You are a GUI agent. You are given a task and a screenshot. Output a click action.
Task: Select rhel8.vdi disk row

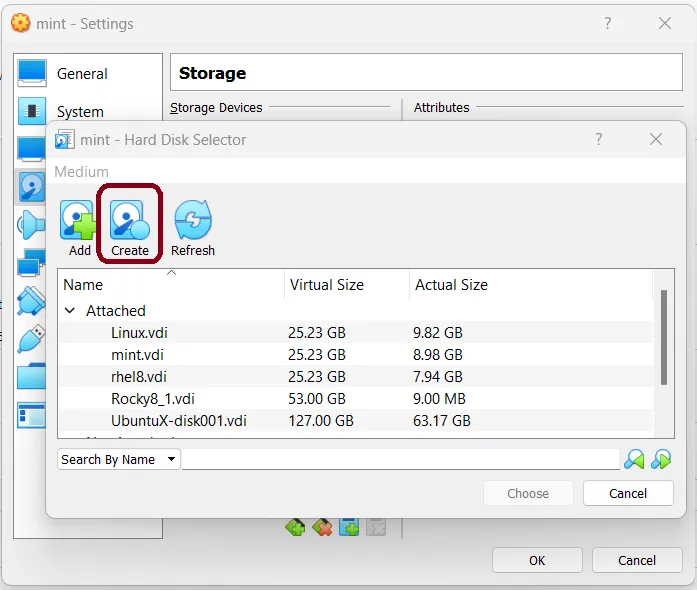tap(356, 377)
